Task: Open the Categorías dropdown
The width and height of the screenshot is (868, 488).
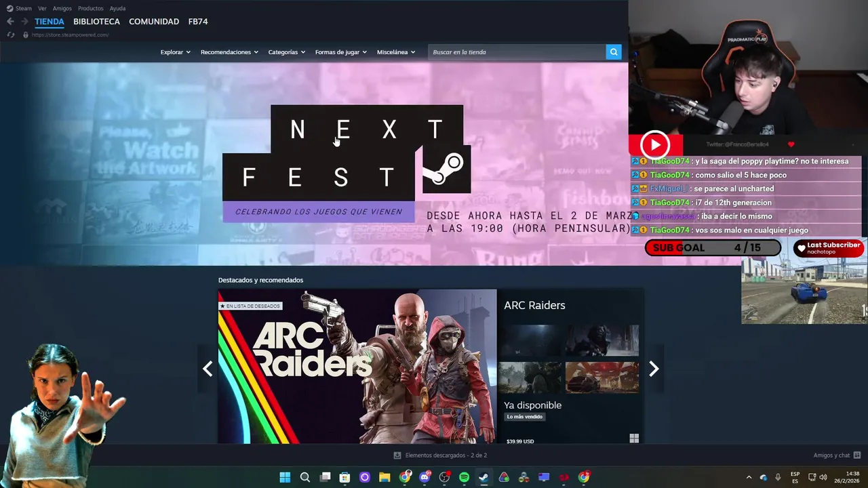Action: coord(286,52)
